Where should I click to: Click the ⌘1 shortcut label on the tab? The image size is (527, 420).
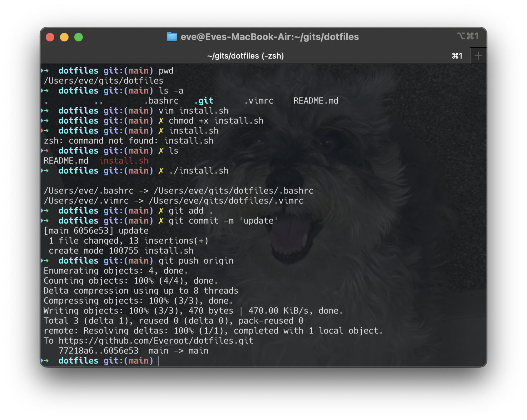457,56
